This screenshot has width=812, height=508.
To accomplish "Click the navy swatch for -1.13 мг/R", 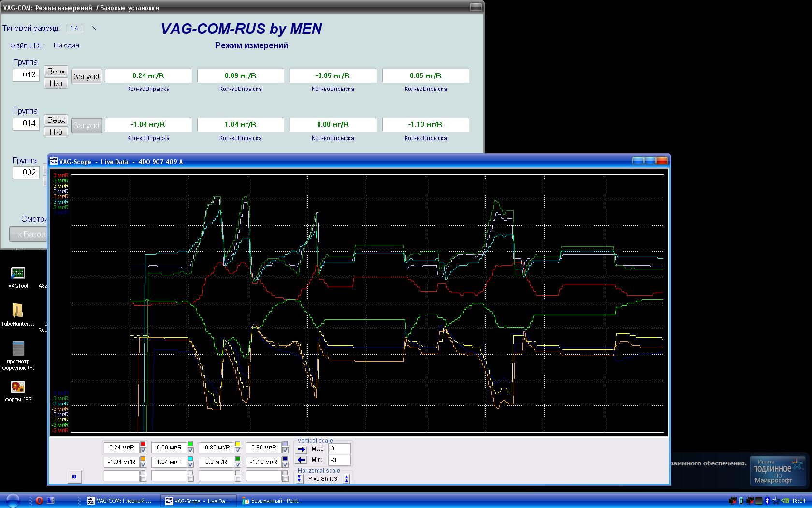I will pos(285,458).
